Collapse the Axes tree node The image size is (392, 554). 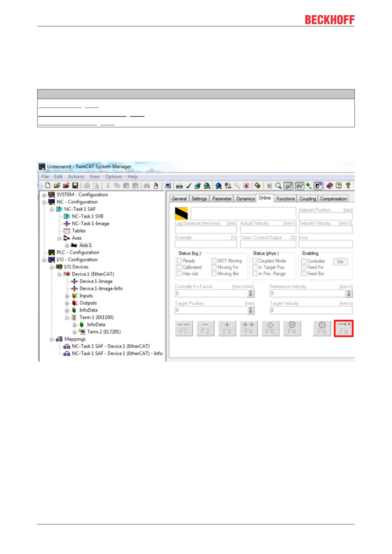click(x=59, y=238)
